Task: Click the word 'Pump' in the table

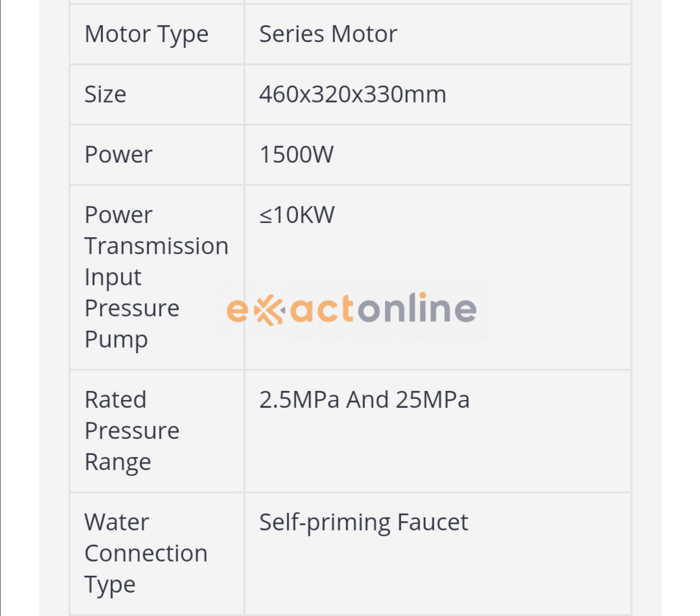Action: click(x=116, y=339)
